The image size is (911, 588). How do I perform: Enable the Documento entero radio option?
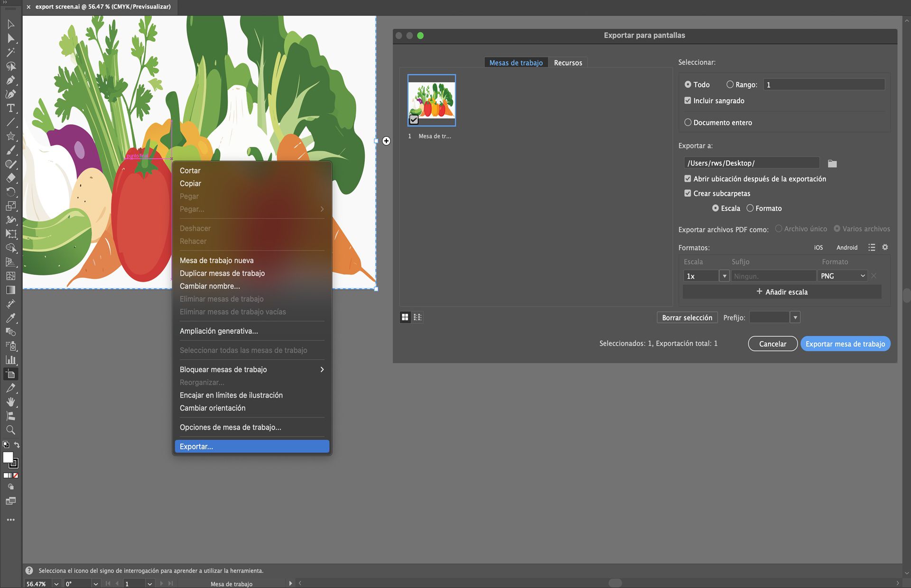(688, 122)
